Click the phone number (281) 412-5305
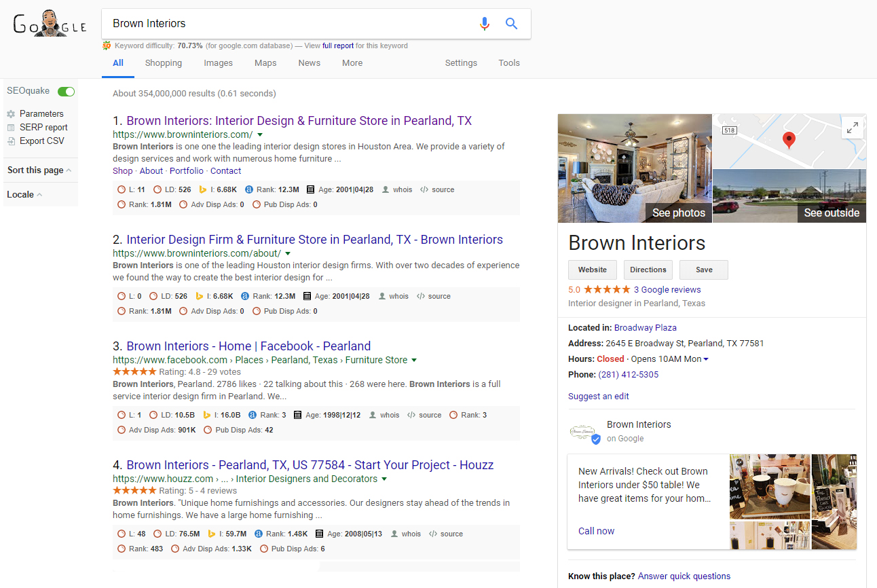877x588 pixels. 628,375
